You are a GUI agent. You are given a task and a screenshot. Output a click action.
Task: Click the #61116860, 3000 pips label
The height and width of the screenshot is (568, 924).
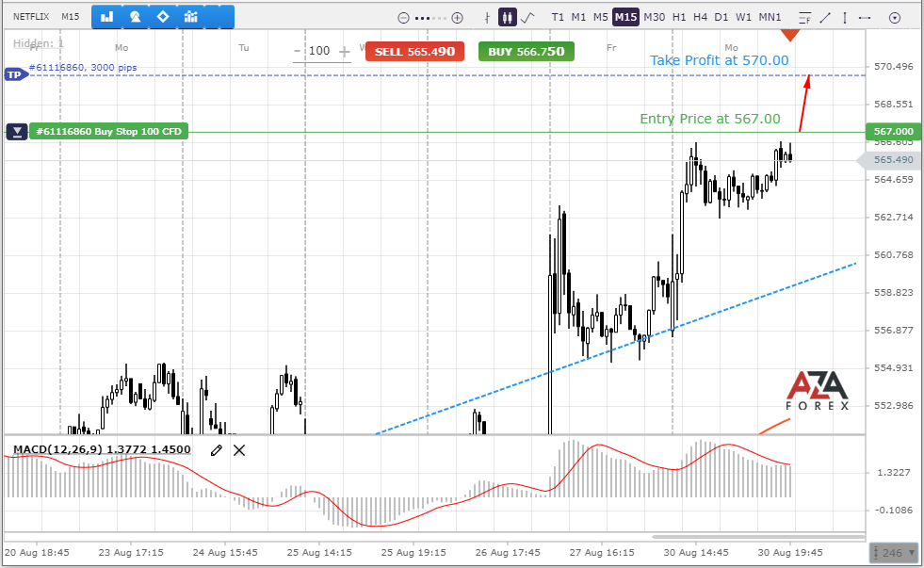coord(83,67)
